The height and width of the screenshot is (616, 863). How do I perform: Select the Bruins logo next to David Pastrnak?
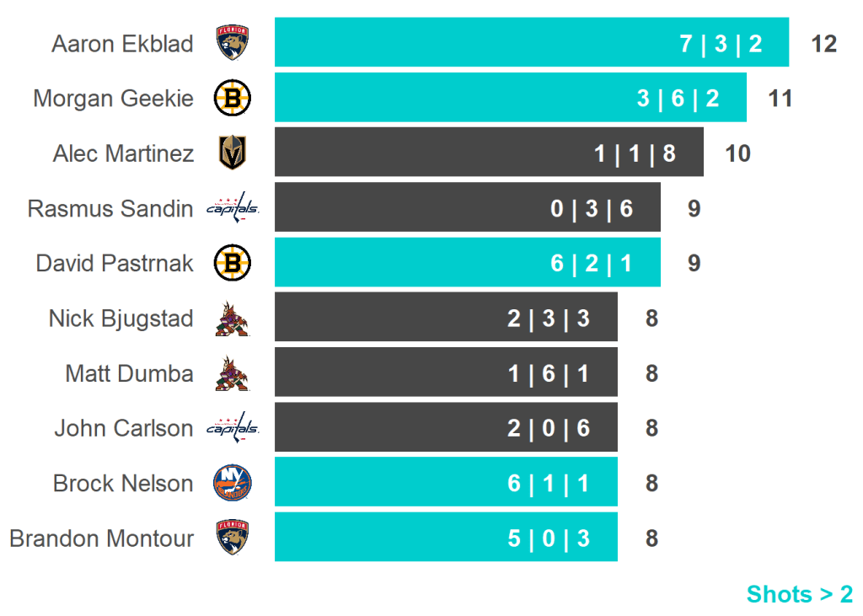233,264
